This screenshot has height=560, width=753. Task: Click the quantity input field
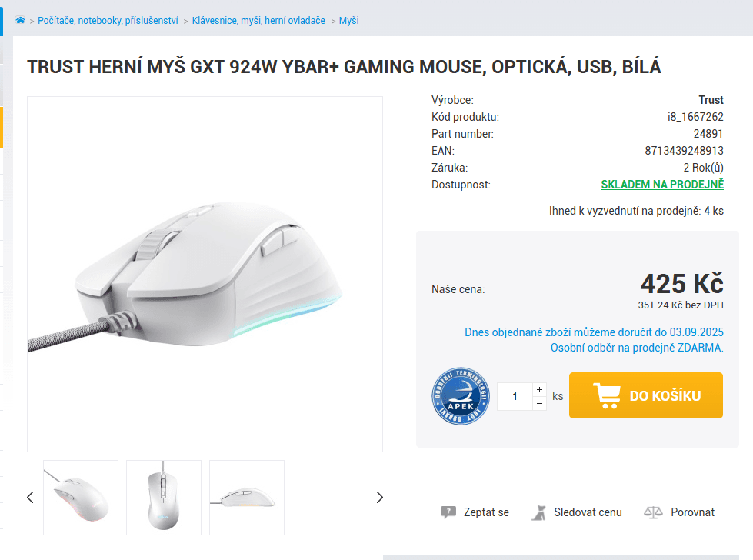pos(515,396)
